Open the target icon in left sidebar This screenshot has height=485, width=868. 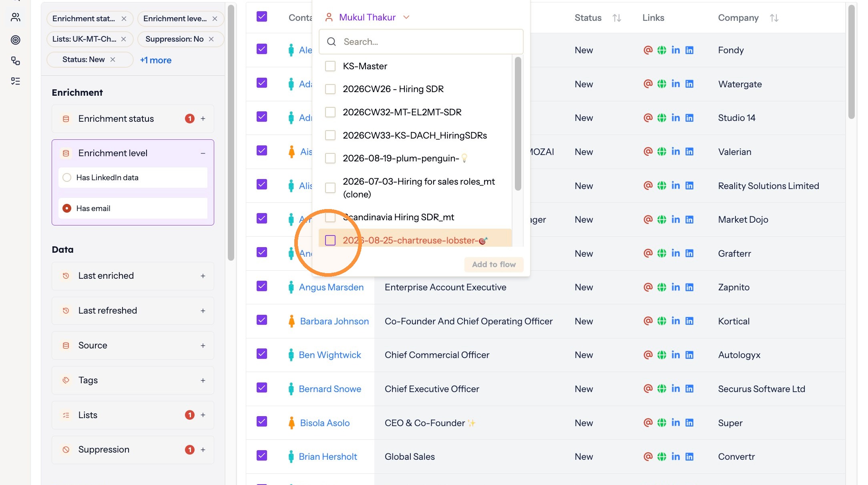(16, 40)
